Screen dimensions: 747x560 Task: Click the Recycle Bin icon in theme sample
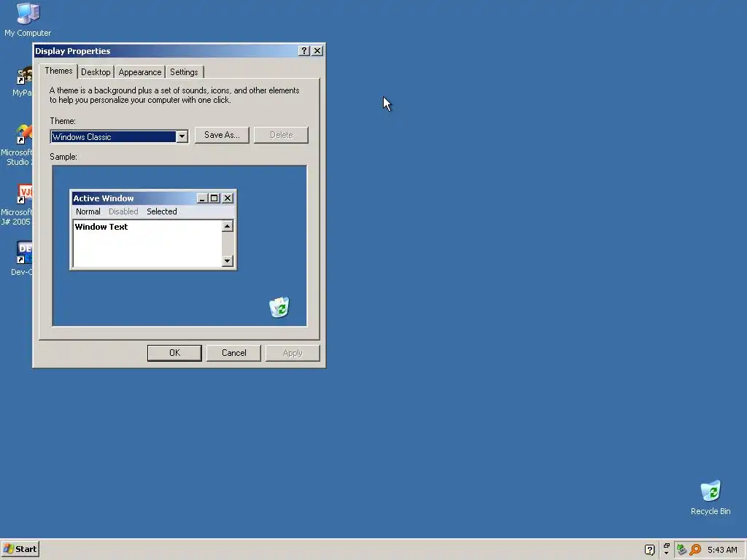pyautogui.click(x=279, y=307)
